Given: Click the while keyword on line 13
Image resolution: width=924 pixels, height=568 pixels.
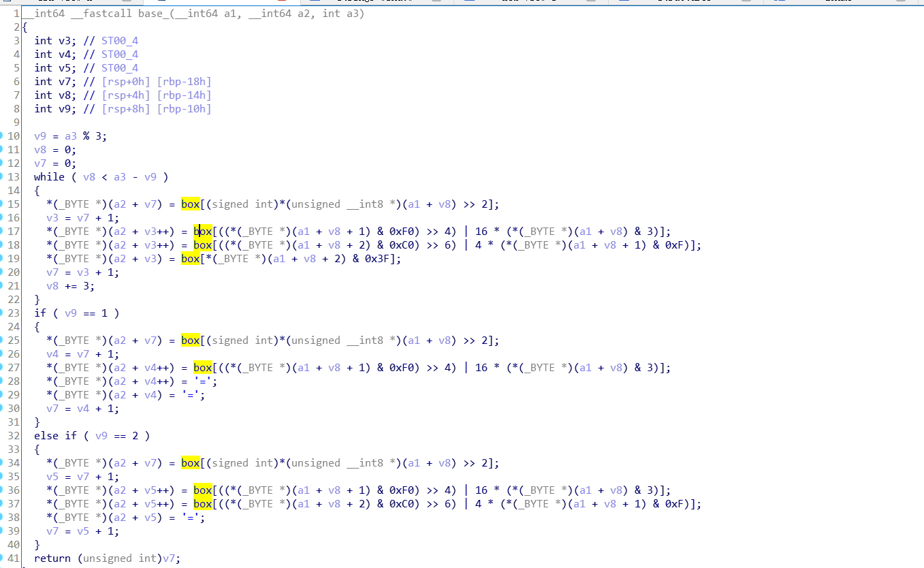Looking at the screenshot, I should coord(49,177).
